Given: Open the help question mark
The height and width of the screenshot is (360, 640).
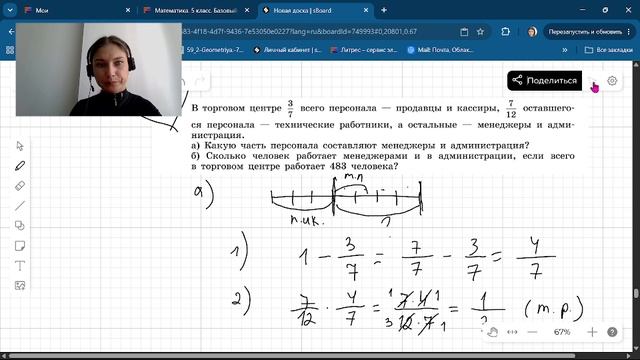Looking at the screenshot, I should click(x=612, y=332).
